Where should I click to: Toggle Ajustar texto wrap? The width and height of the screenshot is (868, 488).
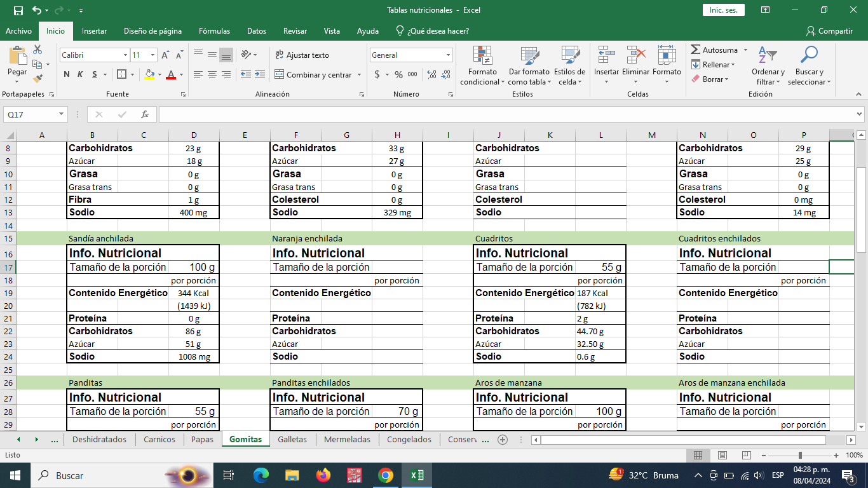click(x=302, y=55)
